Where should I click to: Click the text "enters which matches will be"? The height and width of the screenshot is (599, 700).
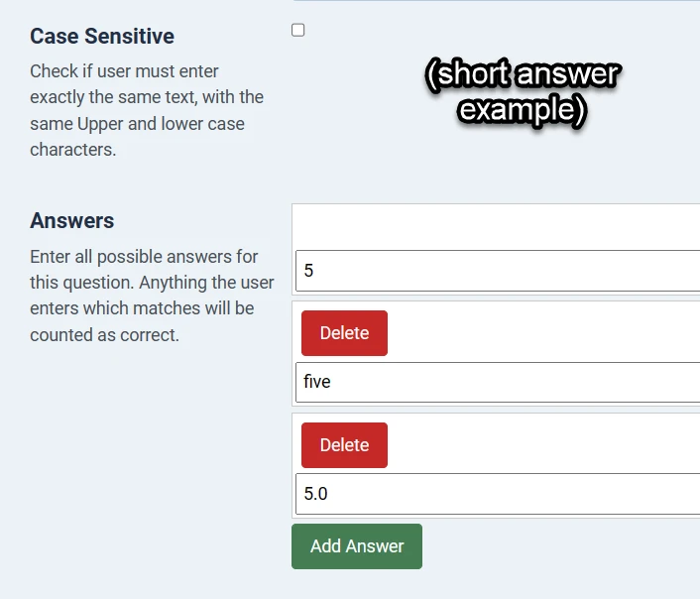142,308
